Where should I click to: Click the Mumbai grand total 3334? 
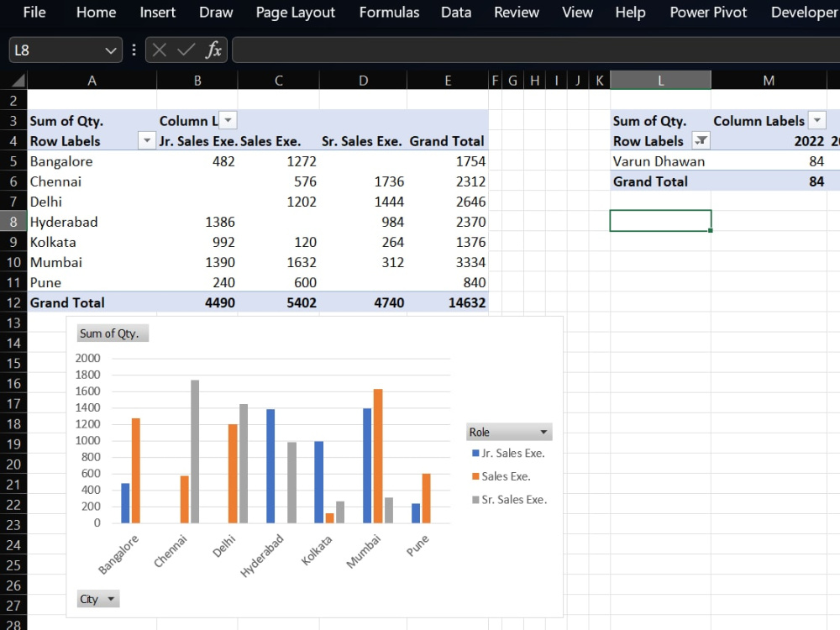point(448,262)
